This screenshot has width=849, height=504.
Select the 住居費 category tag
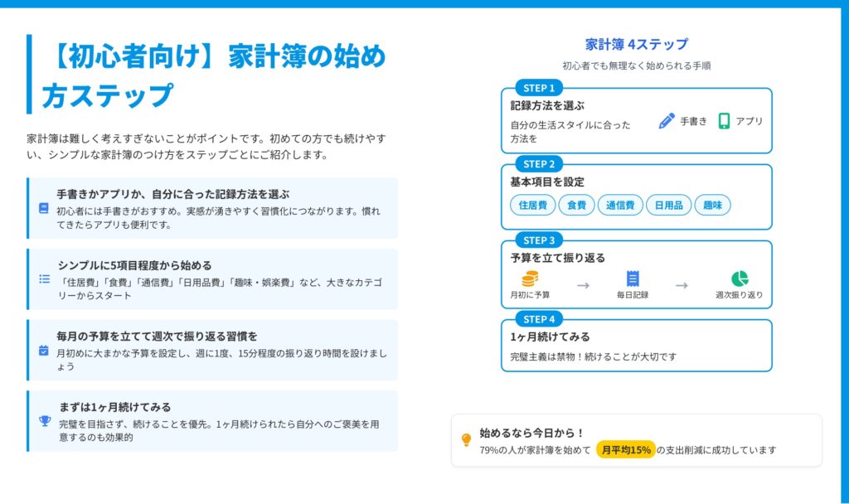pos(532,205)
